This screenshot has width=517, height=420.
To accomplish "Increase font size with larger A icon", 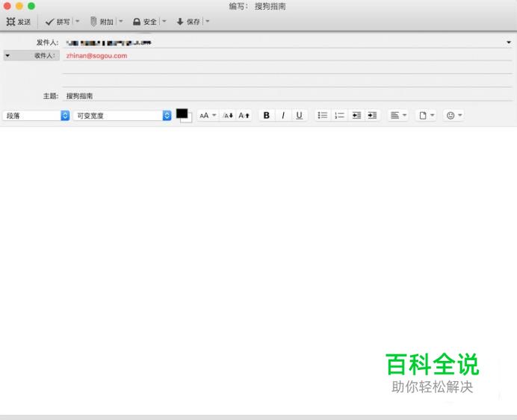I will (x=244, y=116).
